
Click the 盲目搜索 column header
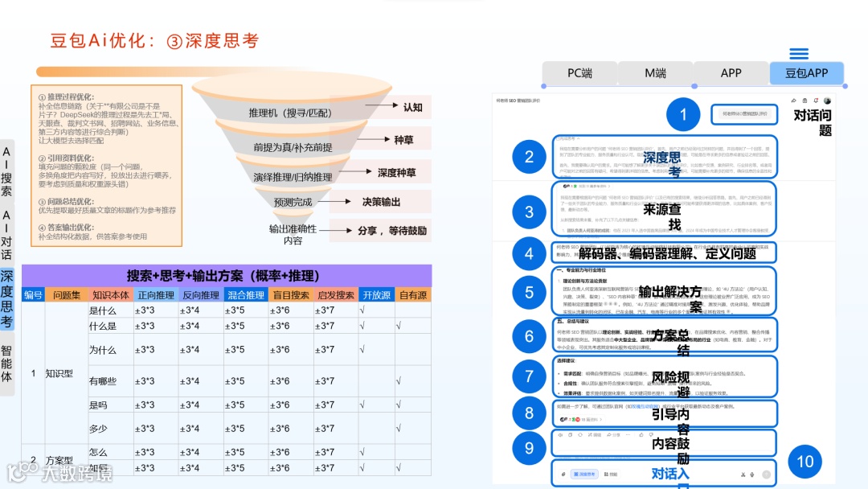[x=291, y=295]
